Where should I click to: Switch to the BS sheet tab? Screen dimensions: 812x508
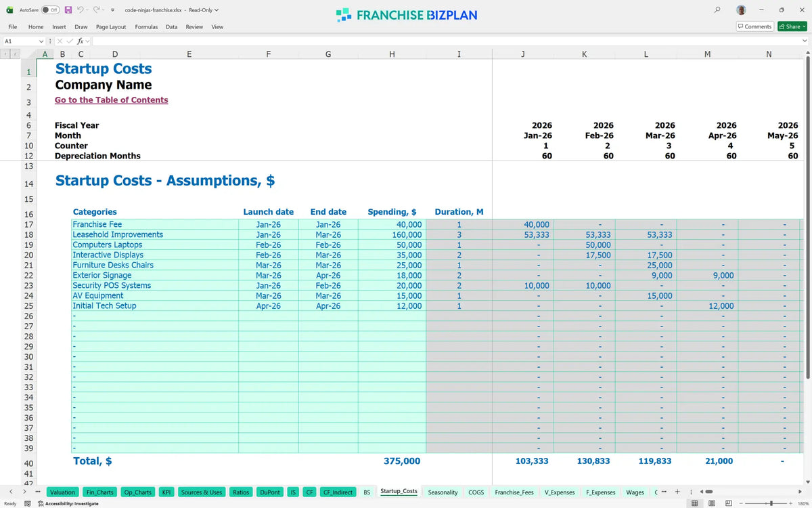click(x=367, y=492)
